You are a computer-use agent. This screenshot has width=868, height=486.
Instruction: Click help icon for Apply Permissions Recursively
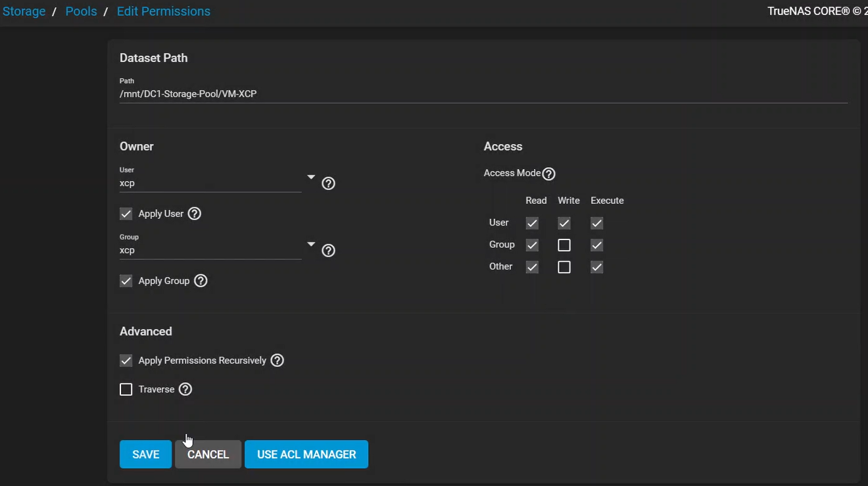(277, 360)
